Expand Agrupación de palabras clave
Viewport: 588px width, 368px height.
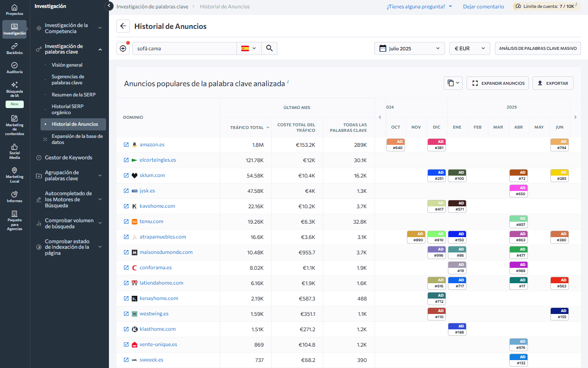tap(100, 176)
